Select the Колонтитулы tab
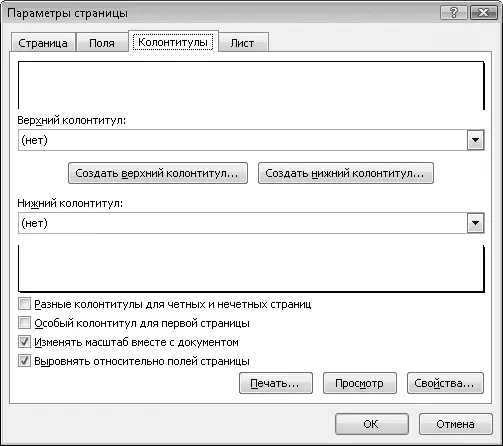This screenshot has height=446, width=503. click(173, 42)
